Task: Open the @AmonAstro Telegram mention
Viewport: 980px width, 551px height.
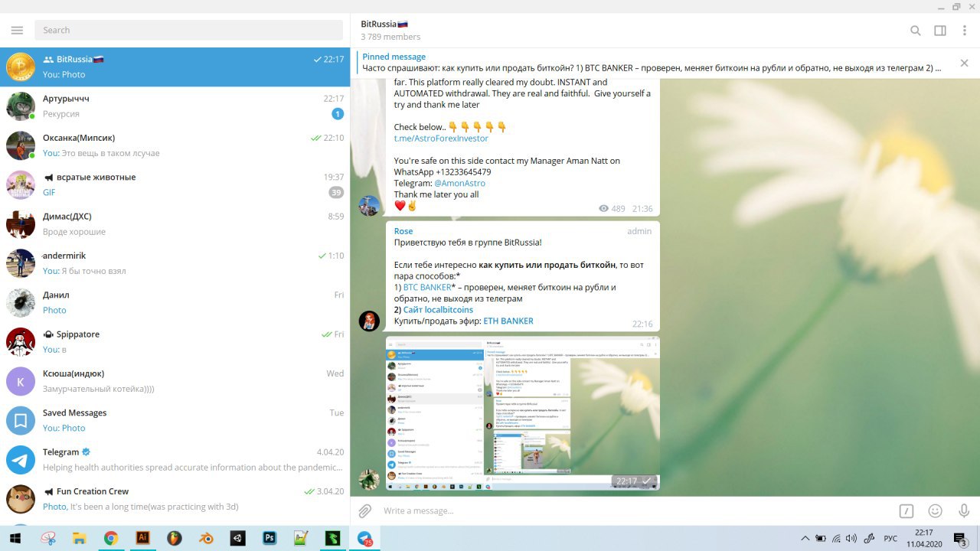Action: [x=459, y=183]
